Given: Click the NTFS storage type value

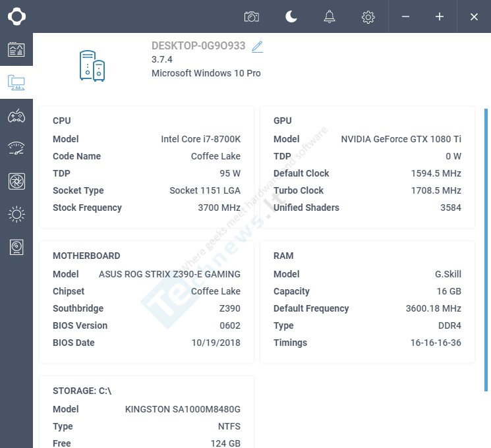Looking at the screenshot, I should tap(229, 426).
